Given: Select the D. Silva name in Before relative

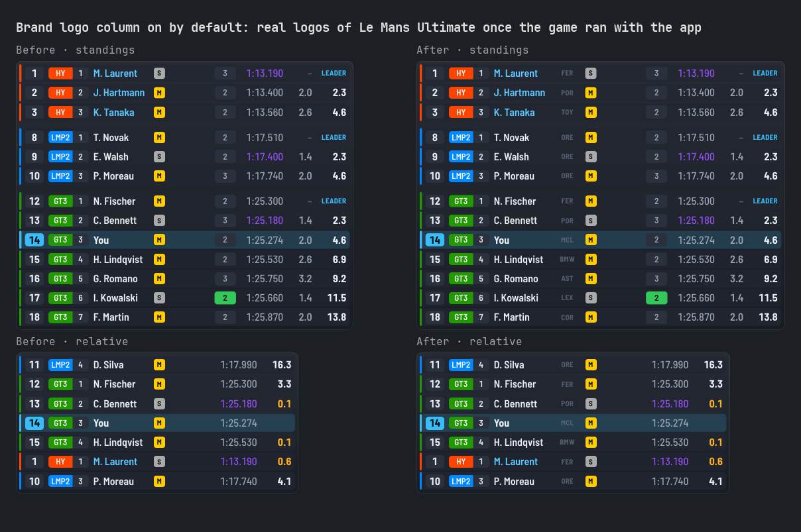Looking at the screenshot, I should [109, 365].
